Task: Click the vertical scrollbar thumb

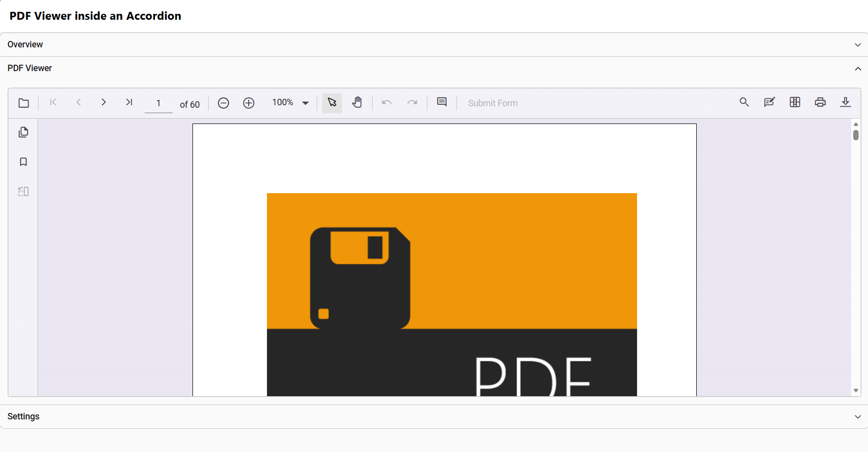Action: pyautogui.click(x=856, y=135)
